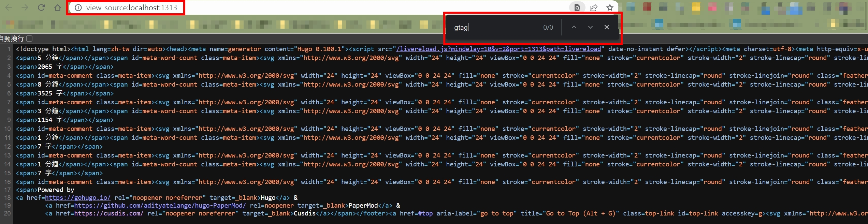Click the search-in-page lens icon
Image resolution: width=868 pixels, height=224 pixels.
(577, 8)
